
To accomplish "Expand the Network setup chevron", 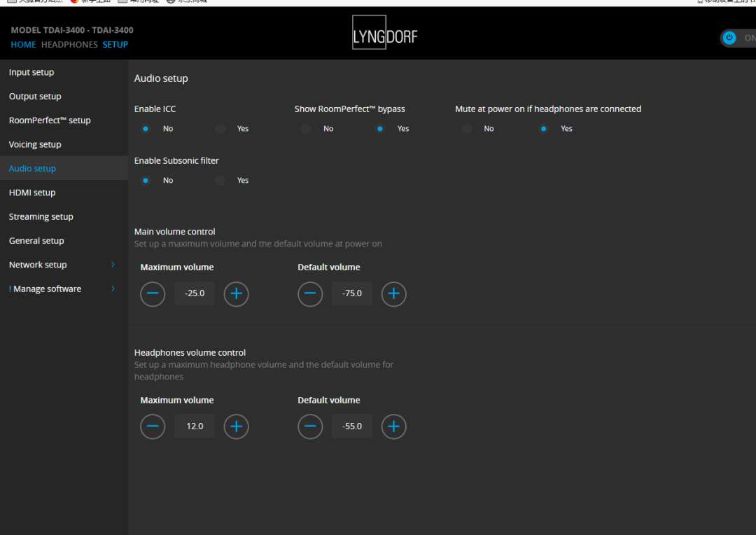I will [113, 265].
